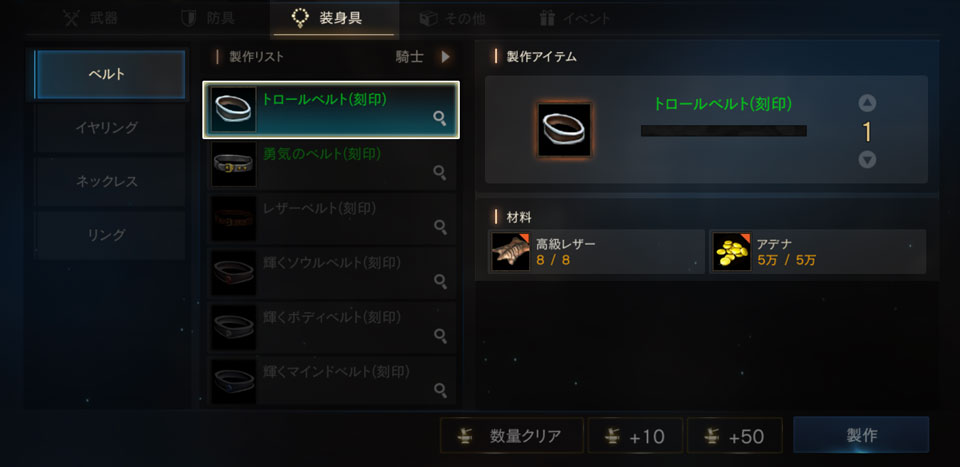Select 勇気のベルト(刻印) recipe thumbnail

[x=234, y=164]
